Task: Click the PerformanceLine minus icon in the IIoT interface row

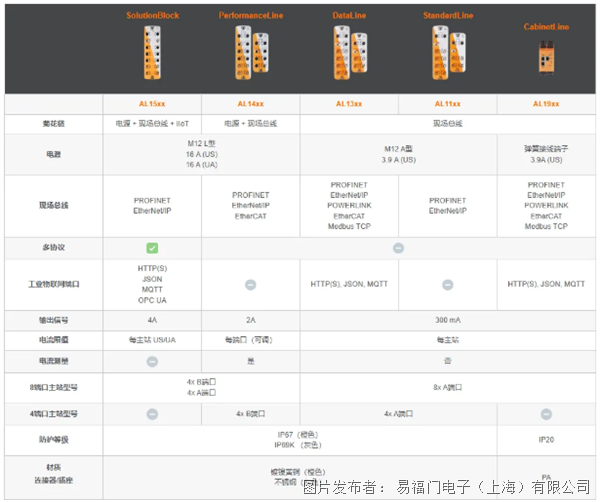Action: 251,285
